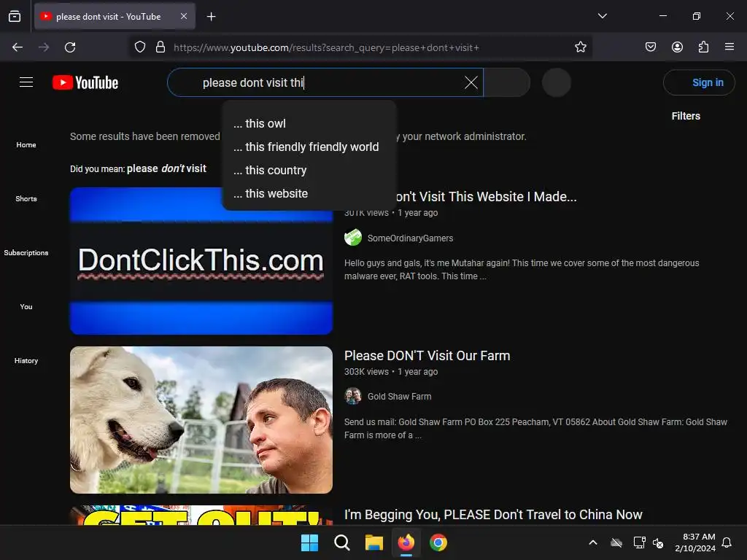
Task: Open the notification bell
Action: click(x=727, y=542)
